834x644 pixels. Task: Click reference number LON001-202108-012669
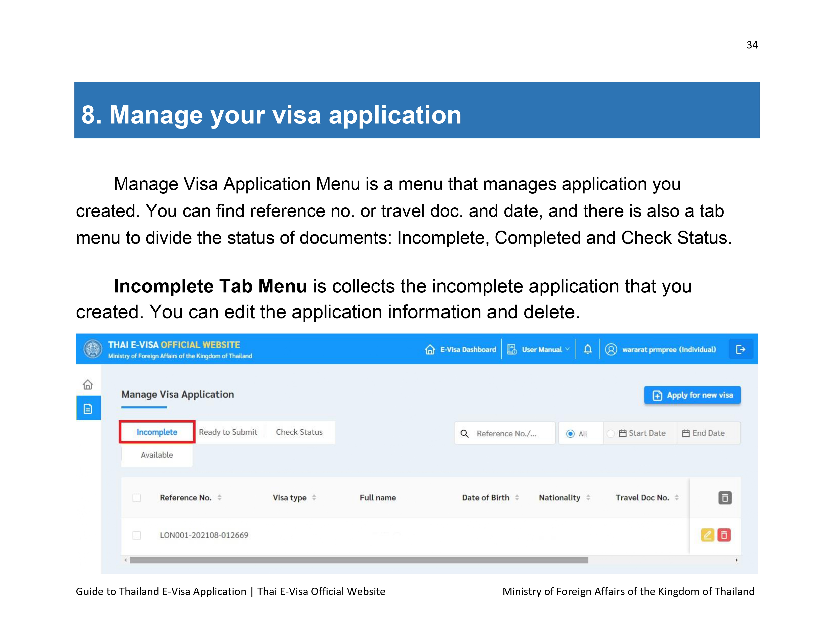[204, 535]
